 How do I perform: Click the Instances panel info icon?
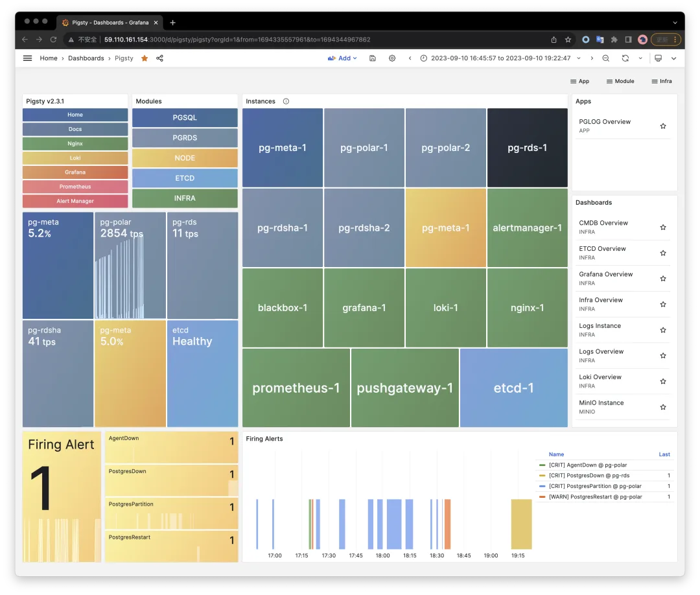286,101
